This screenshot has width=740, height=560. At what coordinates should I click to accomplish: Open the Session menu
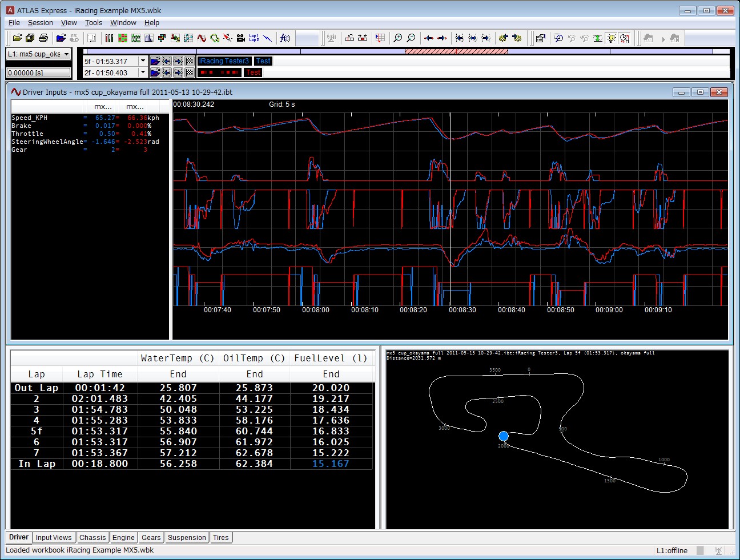41,23
